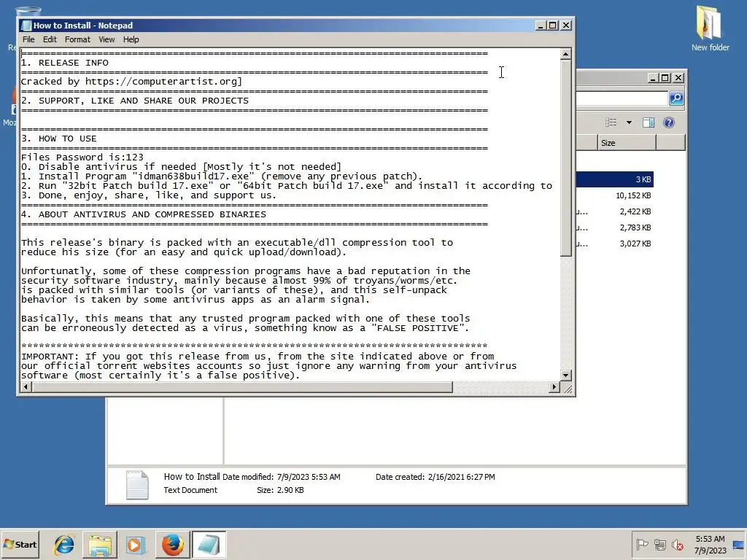This screenshot has height=560, width=747.
Task: Click the Explorer search magnifier icon
Action: click(x=676, y=98)
